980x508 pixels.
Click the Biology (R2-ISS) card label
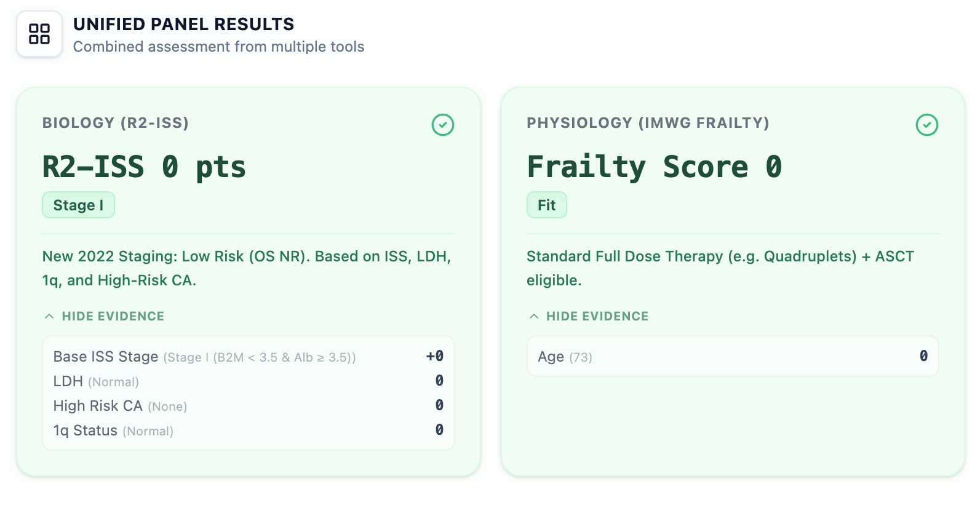(x=116, y=123)
